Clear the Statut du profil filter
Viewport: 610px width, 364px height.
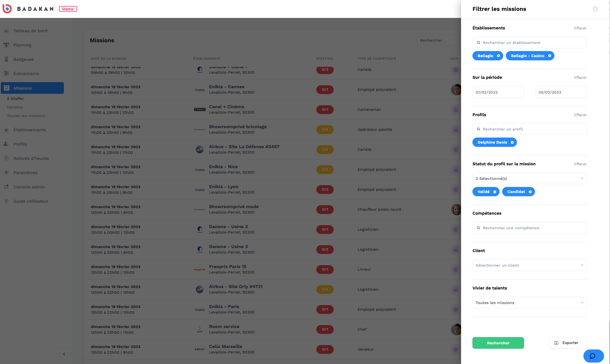(580, 164)
